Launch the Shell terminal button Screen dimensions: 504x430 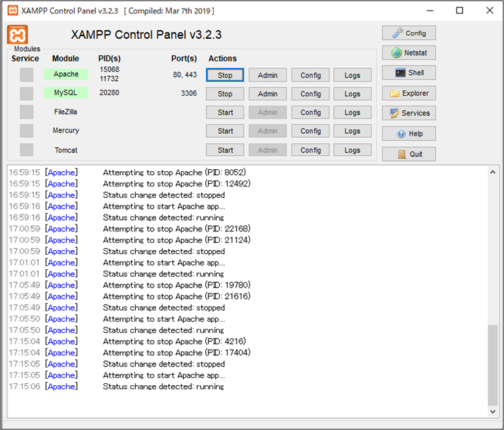pyautogui.click(x=409, y=73)
